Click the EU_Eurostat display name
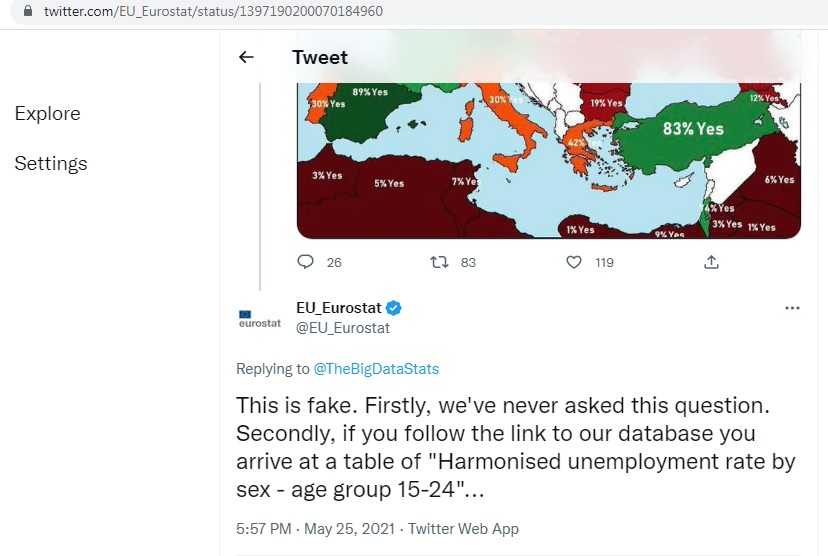 tap(339, 308)
